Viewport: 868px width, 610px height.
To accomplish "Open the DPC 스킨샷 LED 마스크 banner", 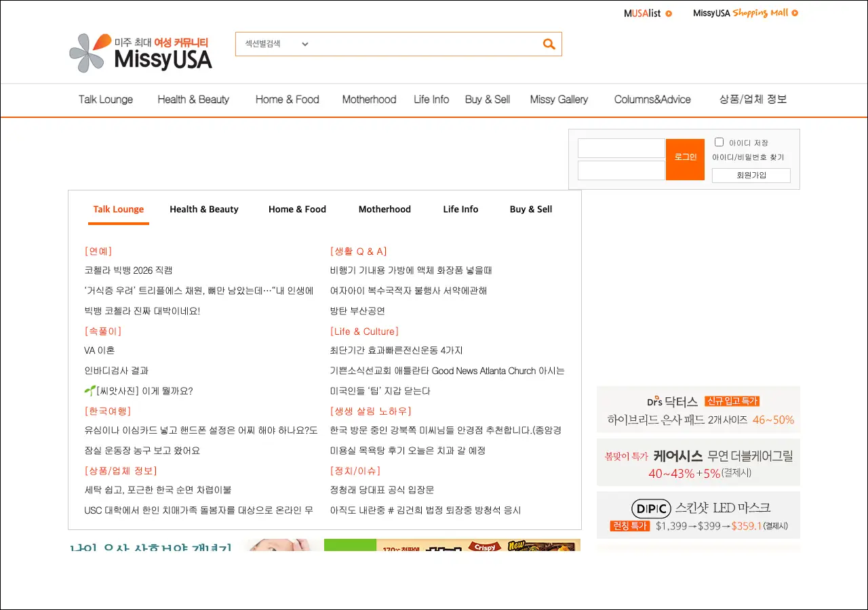I will pos(698,515).
